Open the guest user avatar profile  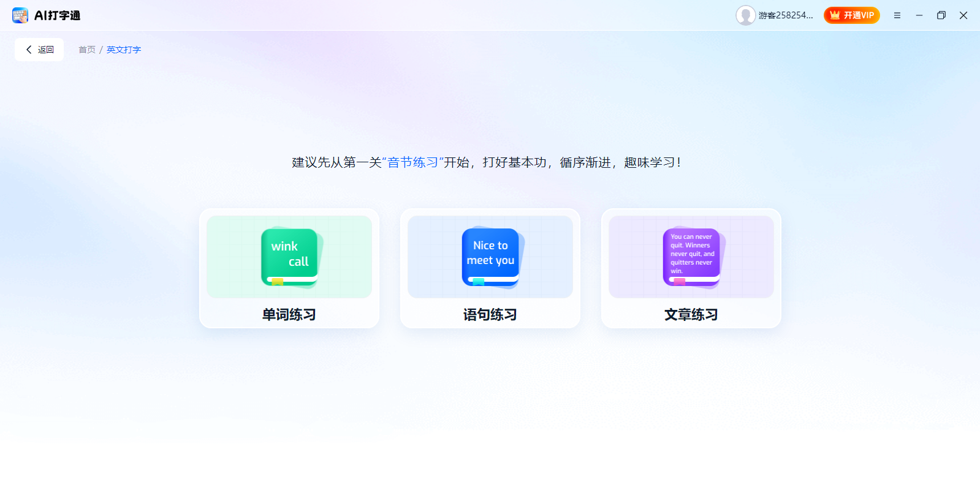745,15
